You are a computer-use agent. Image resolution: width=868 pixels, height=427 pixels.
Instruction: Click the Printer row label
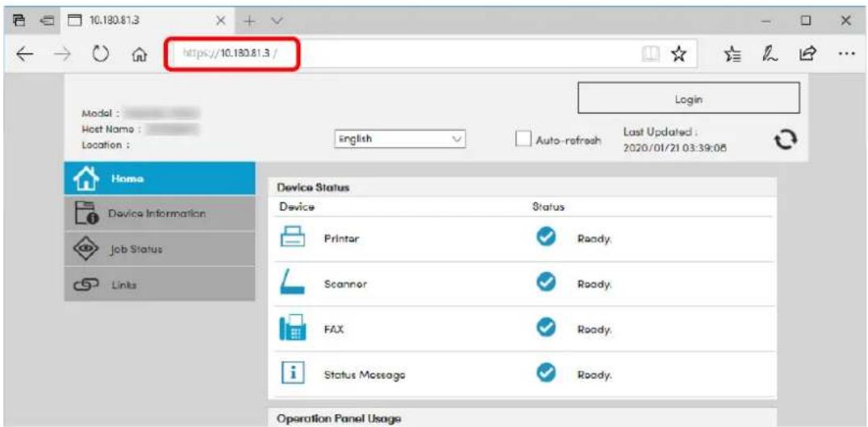click(341, 239)
